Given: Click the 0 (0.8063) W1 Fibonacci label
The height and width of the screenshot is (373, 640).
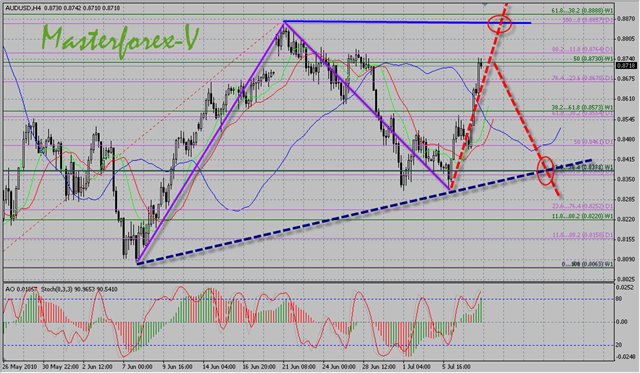Looking at the screenshot, I should point(588,264).
